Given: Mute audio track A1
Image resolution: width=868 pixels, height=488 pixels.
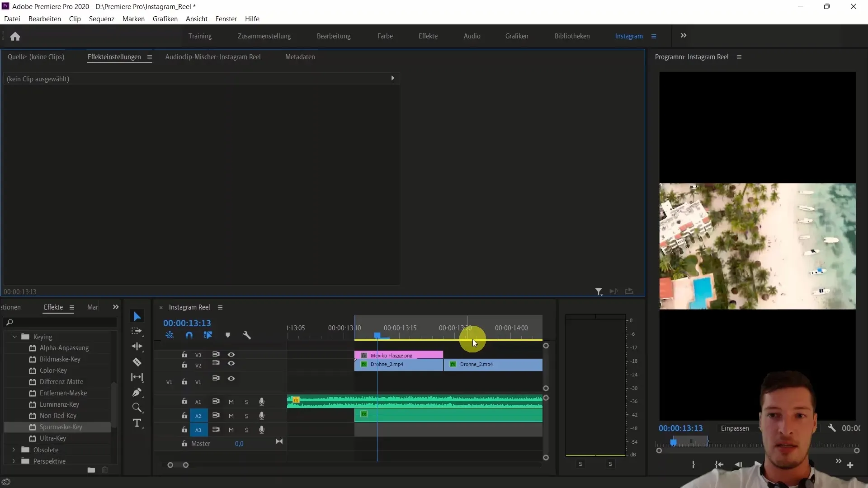Looking at the screenshot, I should point(231,402).
